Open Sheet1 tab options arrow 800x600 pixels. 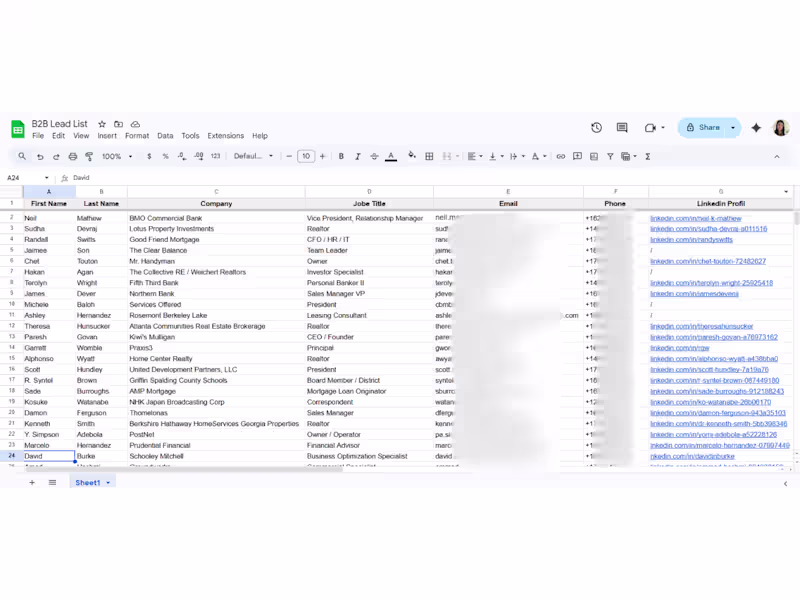coord(108,483)
